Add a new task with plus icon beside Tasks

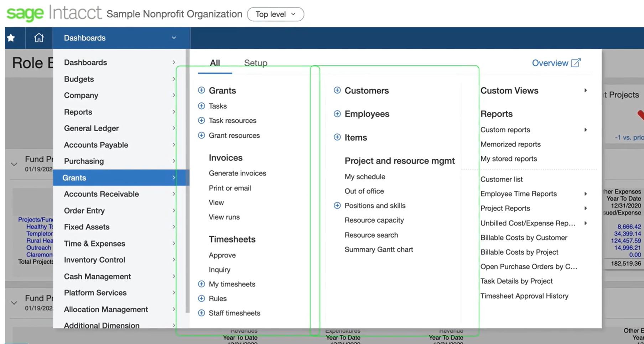click(x=201, y=106)
